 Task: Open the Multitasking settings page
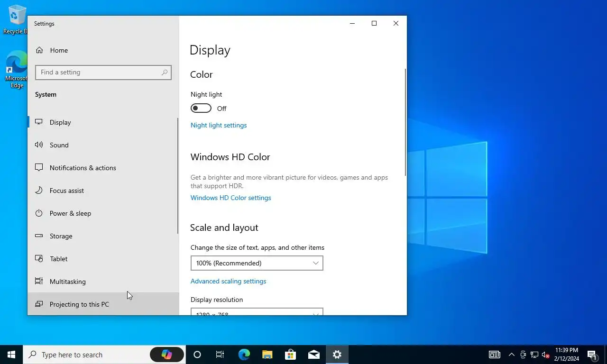point(102,282)
